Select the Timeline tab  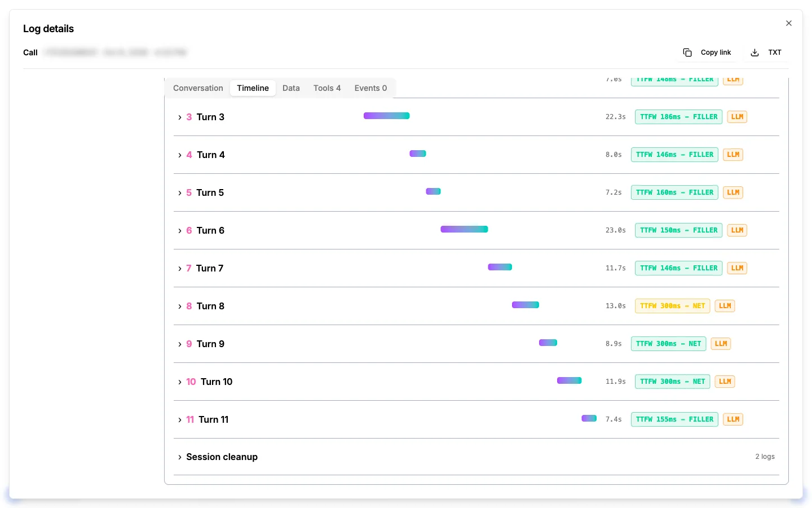point(253,88)
